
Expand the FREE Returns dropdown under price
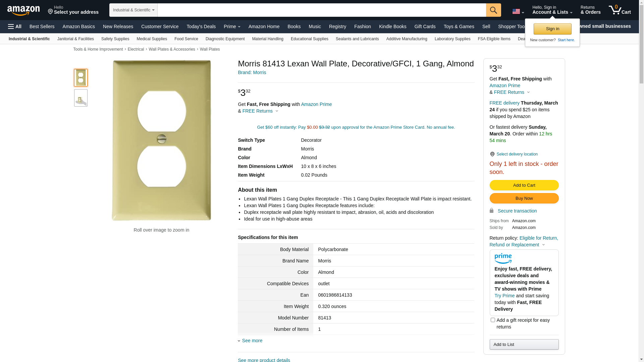coord(260,111)
